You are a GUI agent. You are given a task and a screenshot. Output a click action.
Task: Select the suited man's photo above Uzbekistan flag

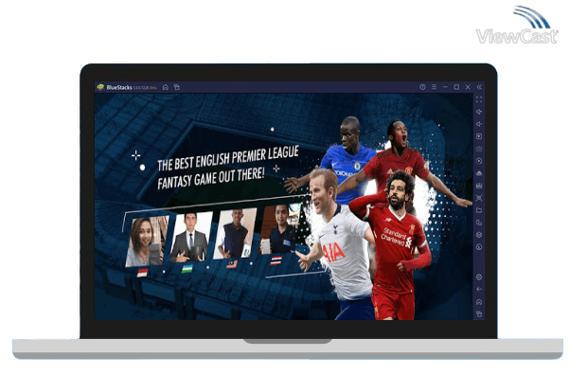[191, 237]
